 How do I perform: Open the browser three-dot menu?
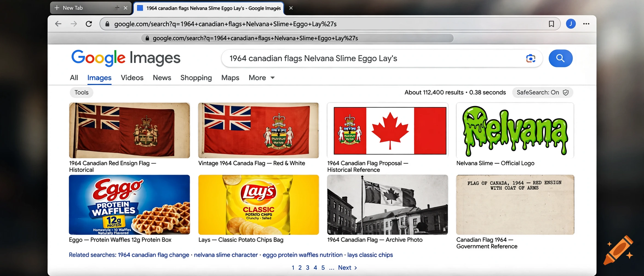[x=586, y=24]
